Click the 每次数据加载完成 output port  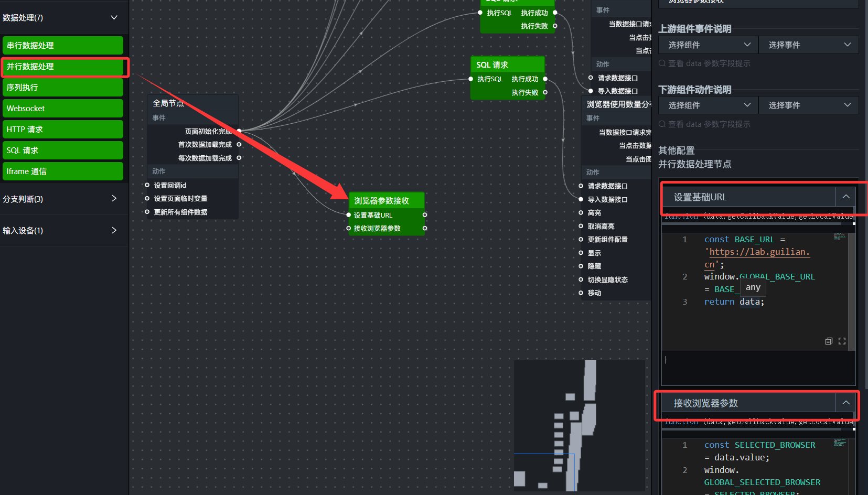tap(239, 158)
